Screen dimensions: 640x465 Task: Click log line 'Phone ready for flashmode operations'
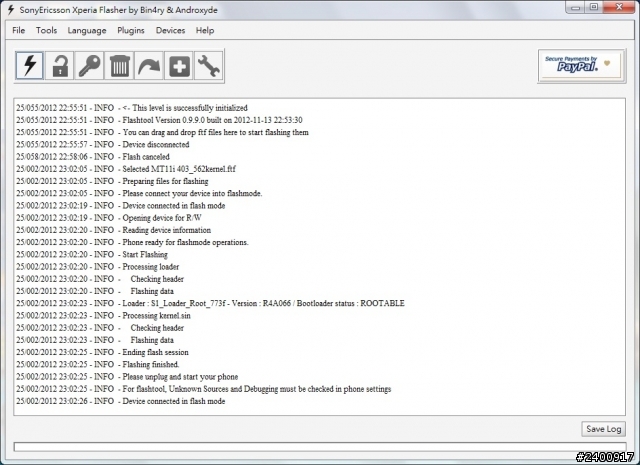point(132,243)
